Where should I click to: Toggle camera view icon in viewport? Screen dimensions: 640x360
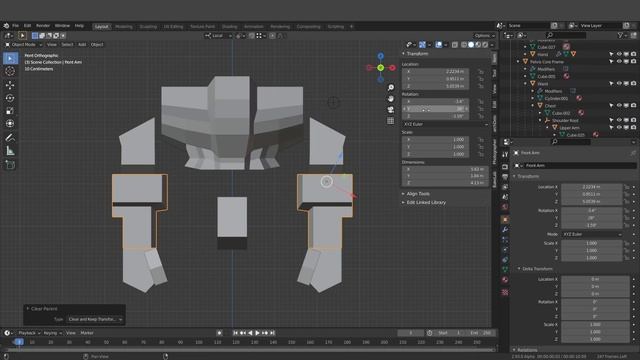(x=391, y=110)
